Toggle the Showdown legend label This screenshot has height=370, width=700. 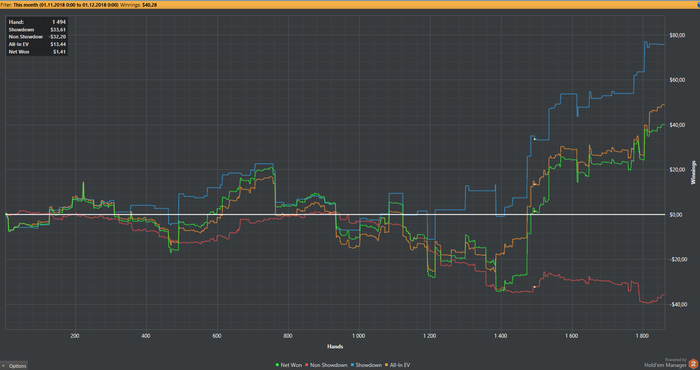(x=368, y=365)
